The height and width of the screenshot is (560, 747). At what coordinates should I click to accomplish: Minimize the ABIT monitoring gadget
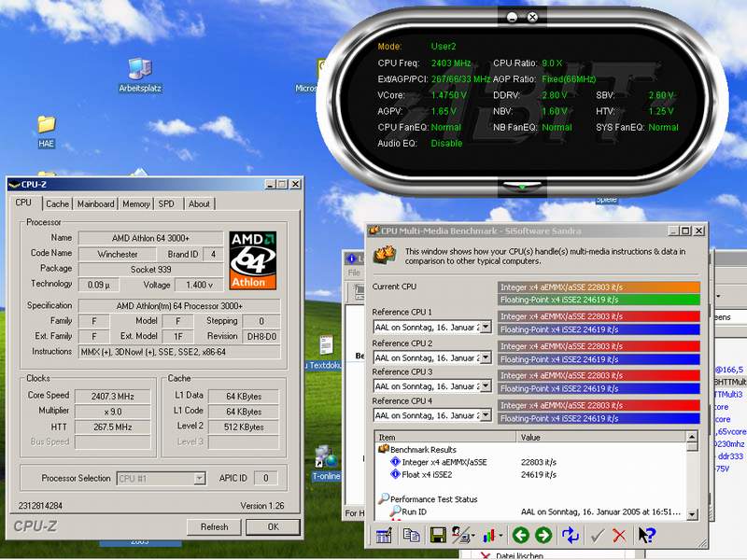coord(512,18)
